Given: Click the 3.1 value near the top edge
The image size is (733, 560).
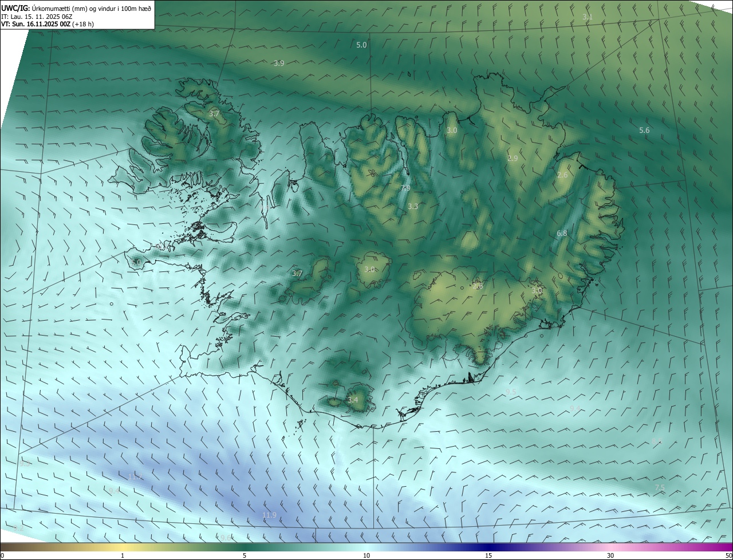Looking at the screenshot, I should pos(588,17).
